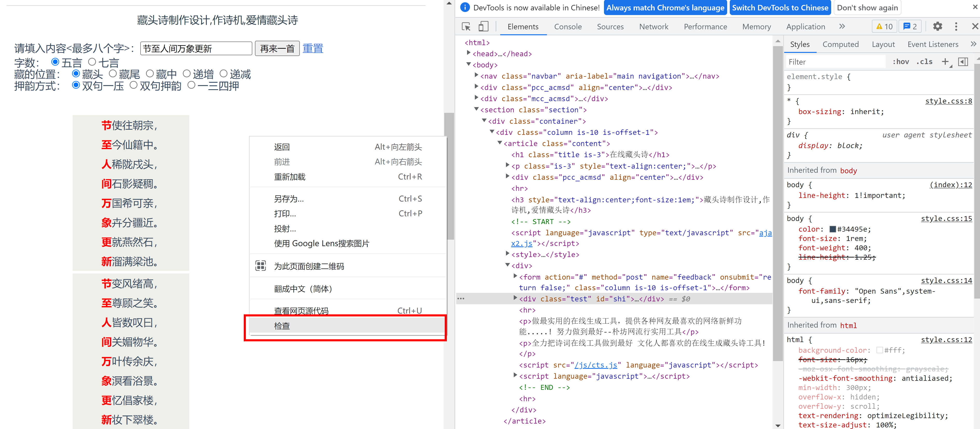Open the style.css:8 source link

coord(948,101)
